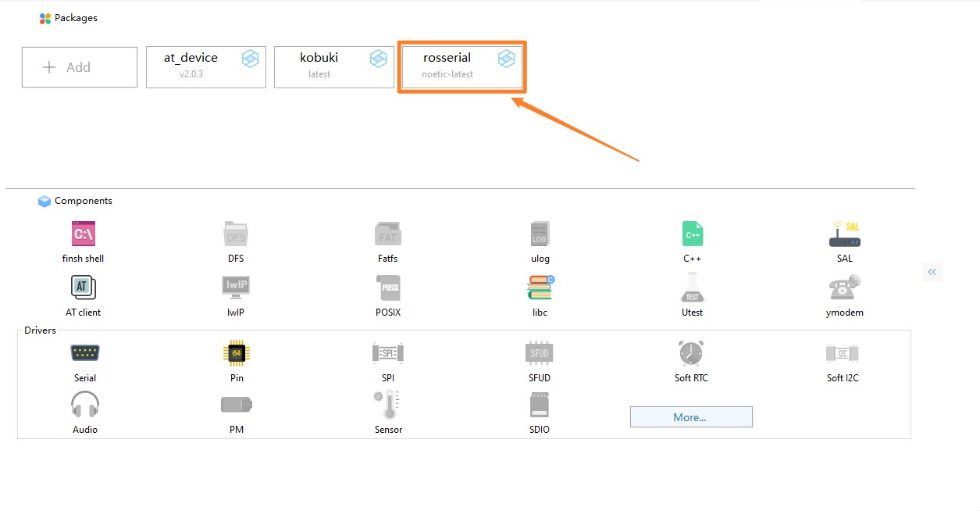Click the ymodem telephone icon
Viewport: 980px width, 511px height.
(844, 288)
